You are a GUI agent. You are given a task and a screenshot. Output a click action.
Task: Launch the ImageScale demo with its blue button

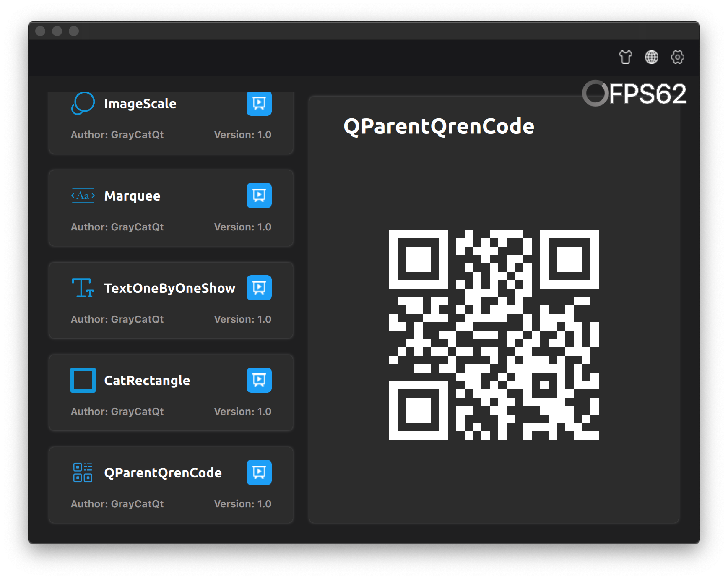tap(259, 104)
